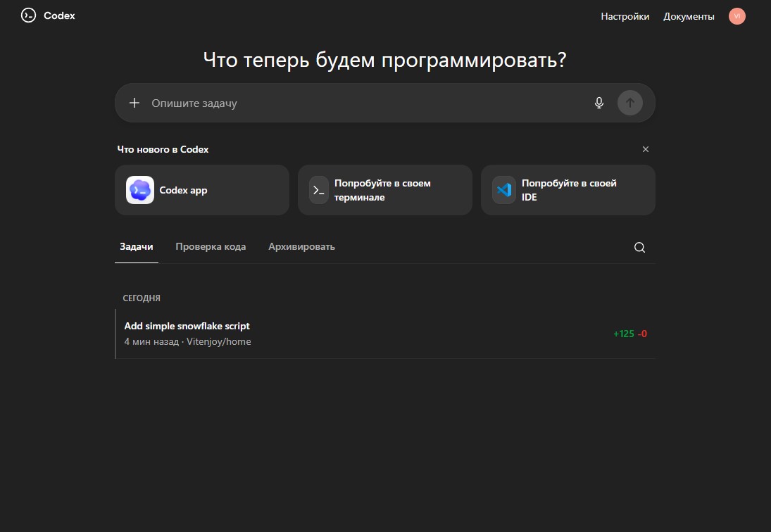
Task: Open the Codex app card
Action: point(202,190)
